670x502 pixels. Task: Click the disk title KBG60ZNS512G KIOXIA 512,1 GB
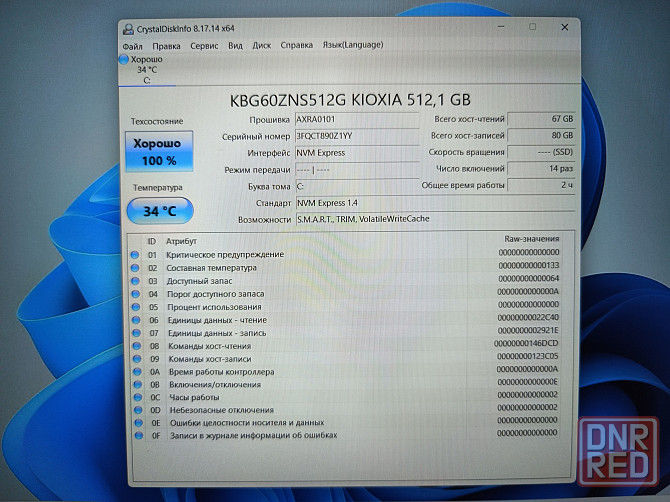(350, 100)
